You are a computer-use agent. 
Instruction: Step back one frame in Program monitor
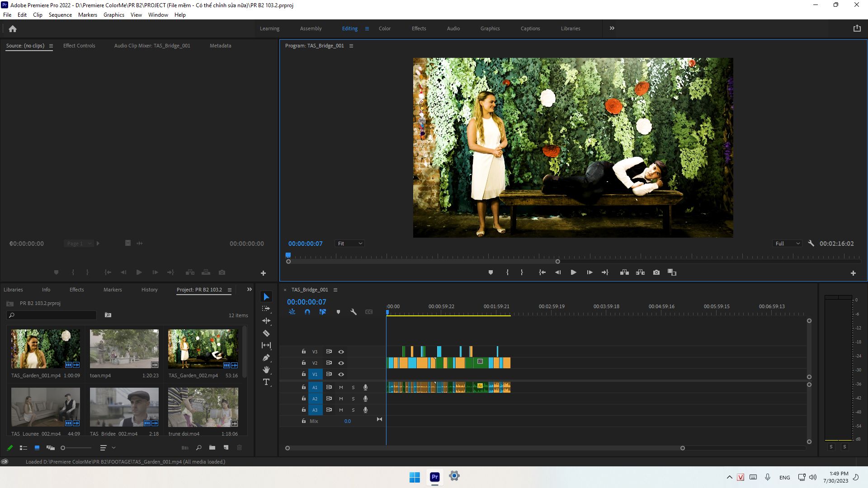[558, 272]
